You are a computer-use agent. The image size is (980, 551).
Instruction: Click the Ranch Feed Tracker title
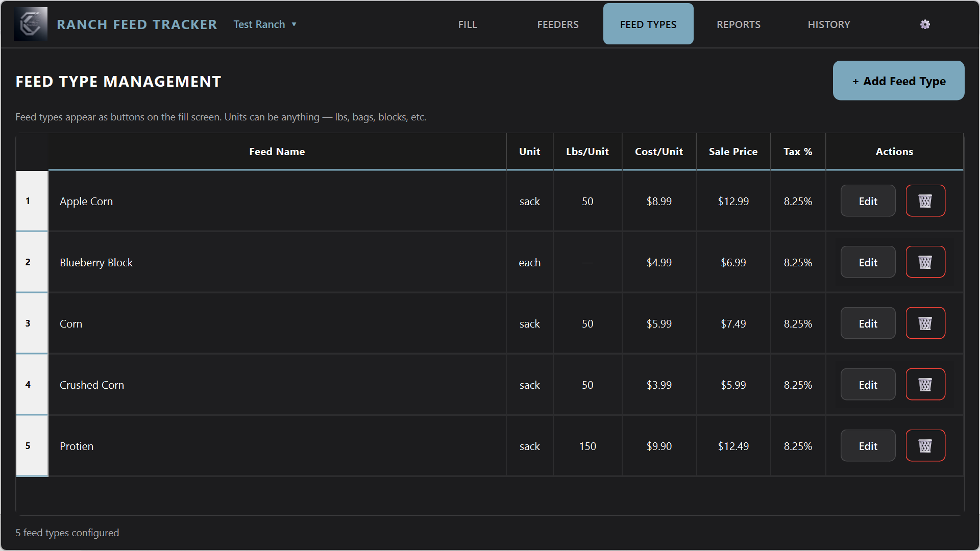137,24
